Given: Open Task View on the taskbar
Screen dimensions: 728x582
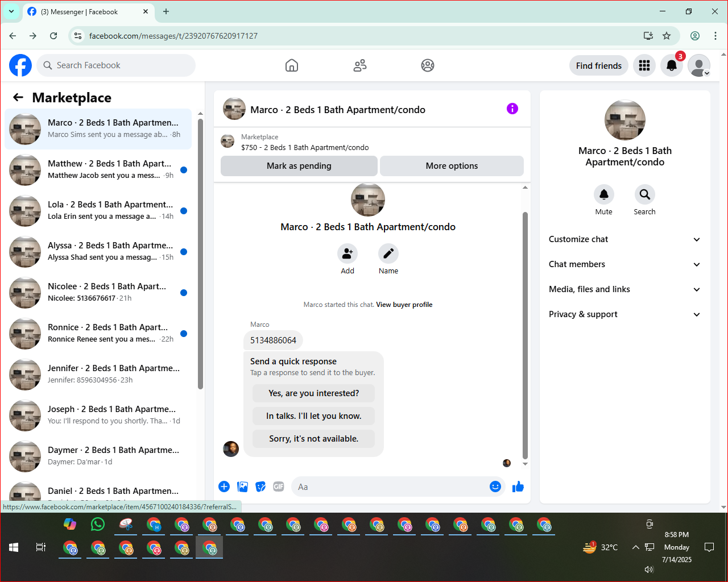Looking at the screenshot, I should [41, 547].
